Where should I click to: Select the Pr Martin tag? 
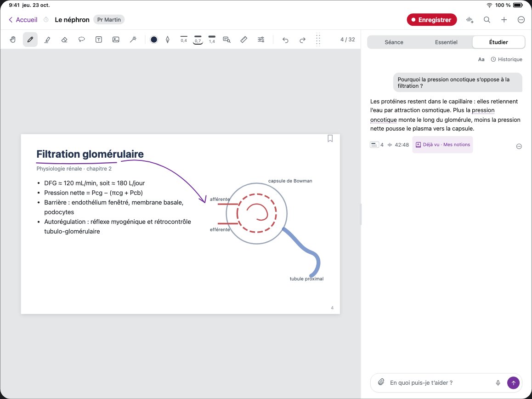click(109, 20)
